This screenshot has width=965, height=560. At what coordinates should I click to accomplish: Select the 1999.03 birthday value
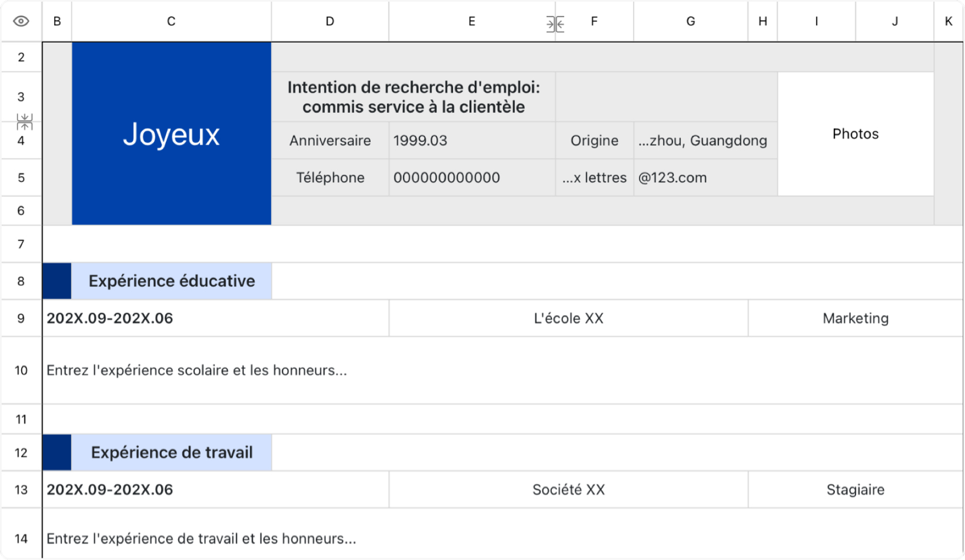pos(472,141)
